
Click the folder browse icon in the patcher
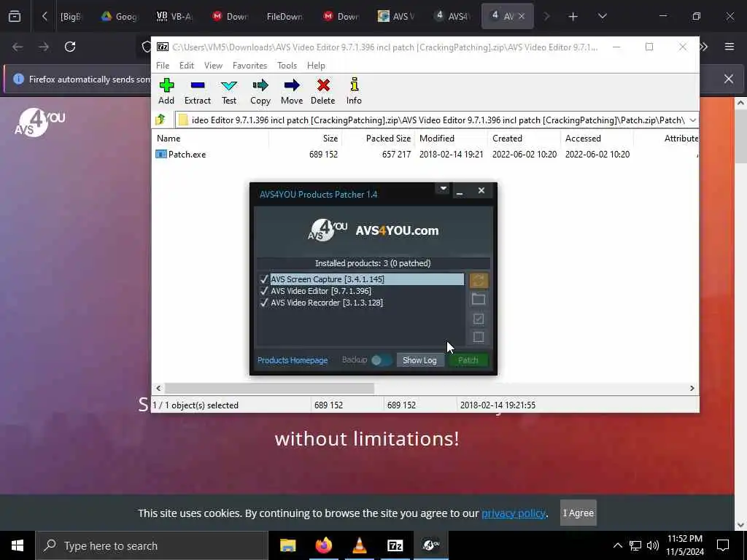coord(479,299)
